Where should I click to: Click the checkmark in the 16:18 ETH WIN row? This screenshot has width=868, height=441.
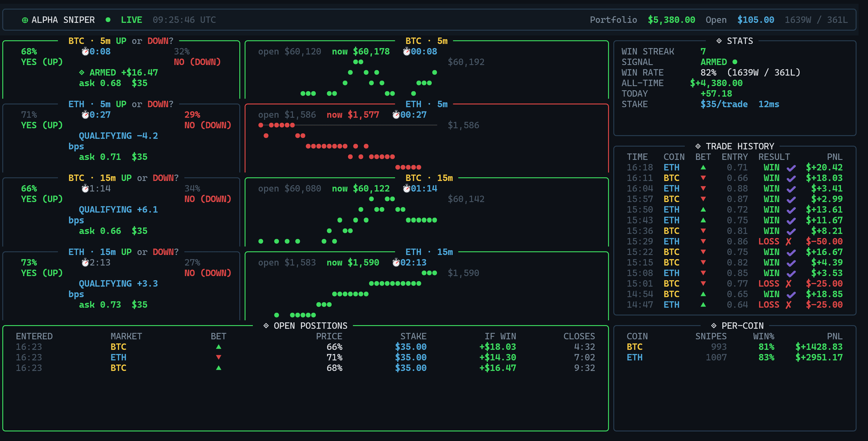point(791,168)
